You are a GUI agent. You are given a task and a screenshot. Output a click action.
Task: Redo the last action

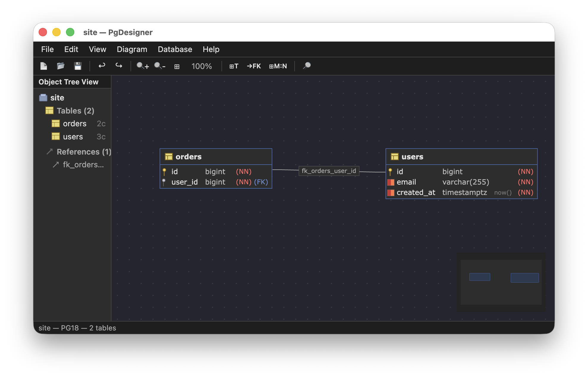coord(119,66)
